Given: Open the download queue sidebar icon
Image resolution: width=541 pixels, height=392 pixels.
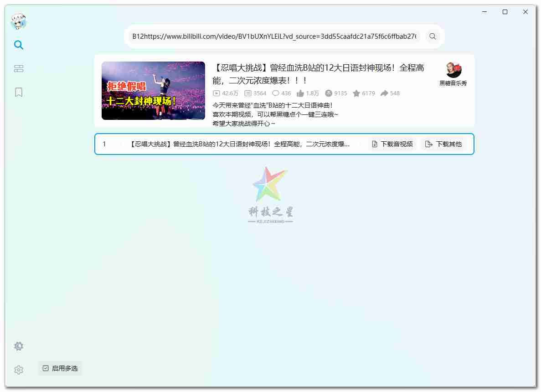Looking at the screenshot, I should 19,69.
